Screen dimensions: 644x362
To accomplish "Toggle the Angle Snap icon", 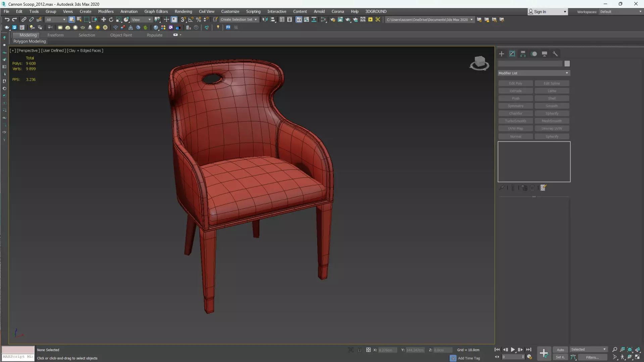I will (191, 19).
